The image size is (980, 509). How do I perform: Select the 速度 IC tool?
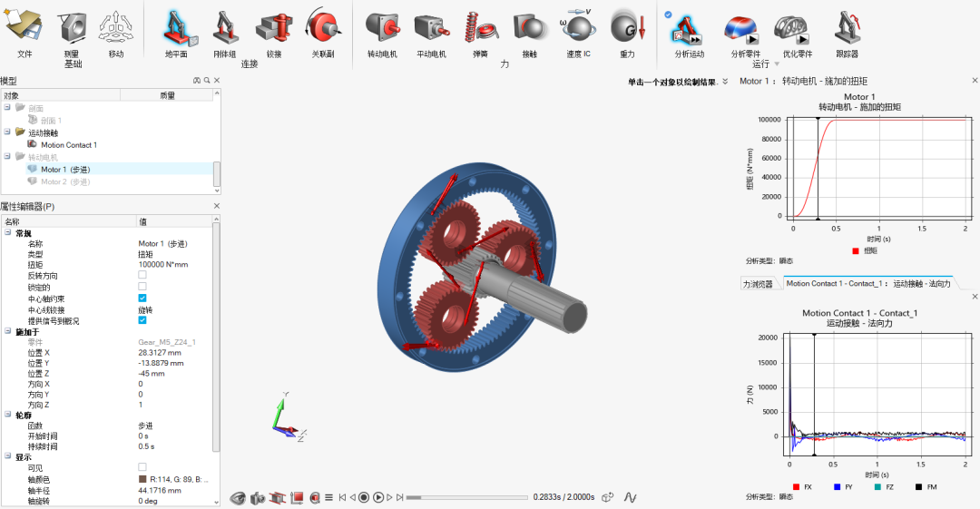[578, 34]
